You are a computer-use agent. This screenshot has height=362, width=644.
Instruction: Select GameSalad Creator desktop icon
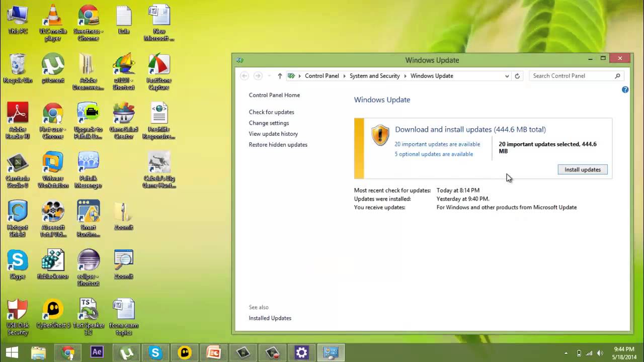point(124,121)
